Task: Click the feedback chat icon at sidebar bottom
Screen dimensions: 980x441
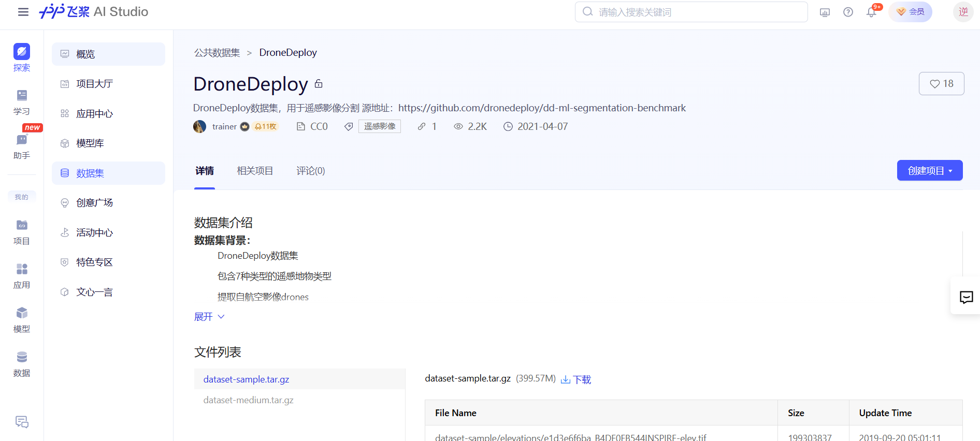Action: tap(22, 422)
